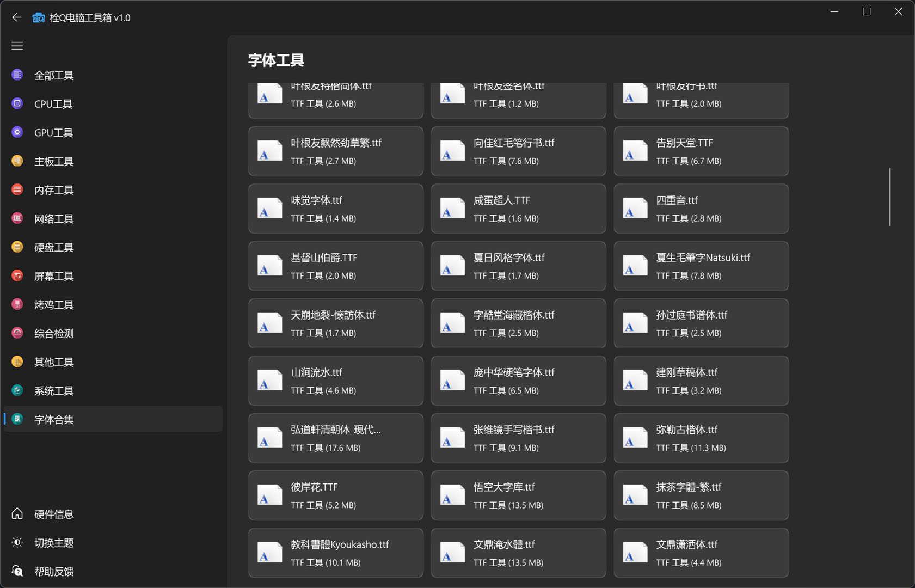915x588 pixels.
Task: Open the 全部工具 menu item
Action: [53, 75]
